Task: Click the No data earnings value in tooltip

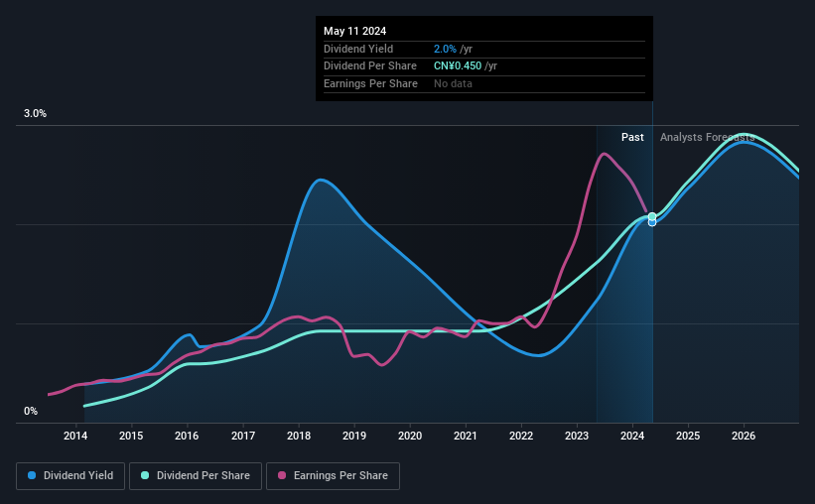Action: coord(454,83)
